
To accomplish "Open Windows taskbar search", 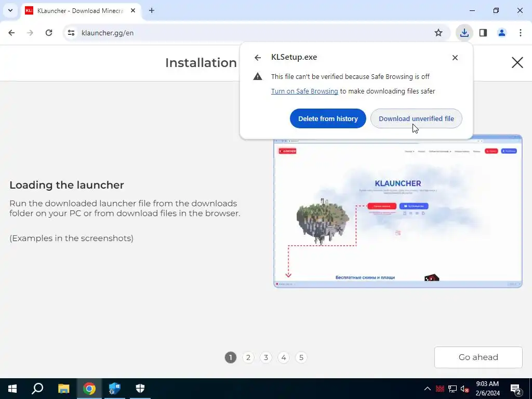I will (x=37, y=389).
